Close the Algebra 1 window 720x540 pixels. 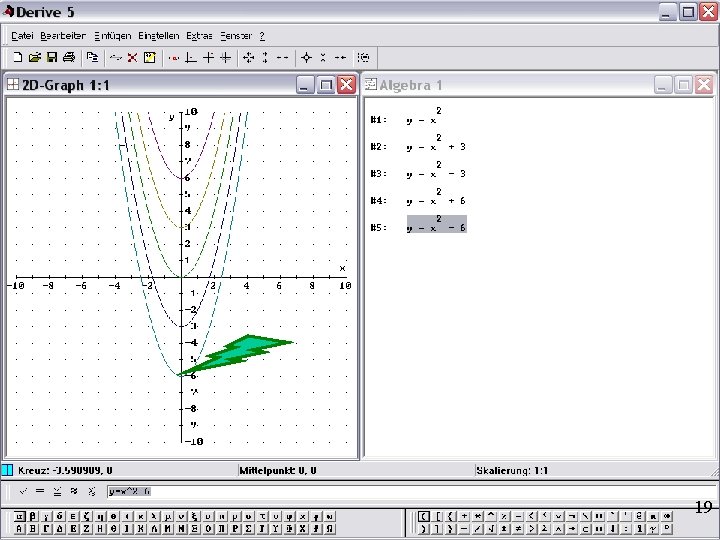tap(704, 85)
